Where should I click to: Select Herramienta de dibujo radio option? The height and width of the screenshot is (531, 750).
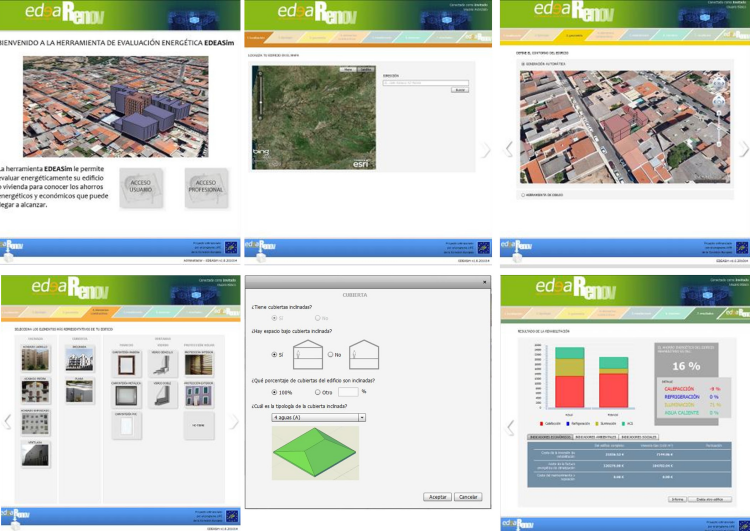coord(542,195)
